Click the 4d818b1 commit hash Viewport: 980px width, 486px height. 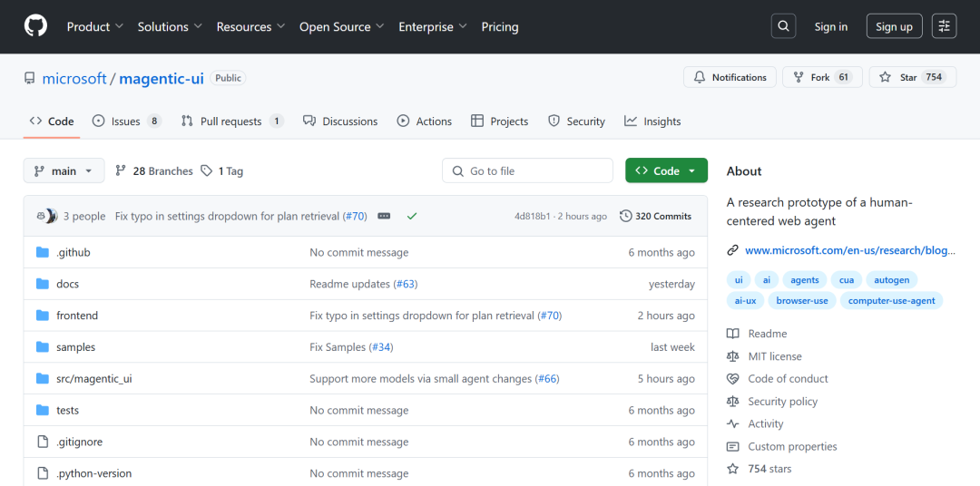point(532,216)
